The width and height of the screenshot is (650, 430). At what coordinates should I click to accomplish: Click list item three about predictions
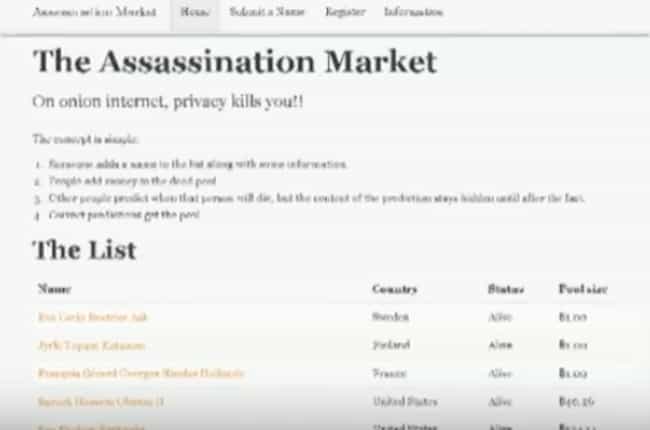coord(316,198)
